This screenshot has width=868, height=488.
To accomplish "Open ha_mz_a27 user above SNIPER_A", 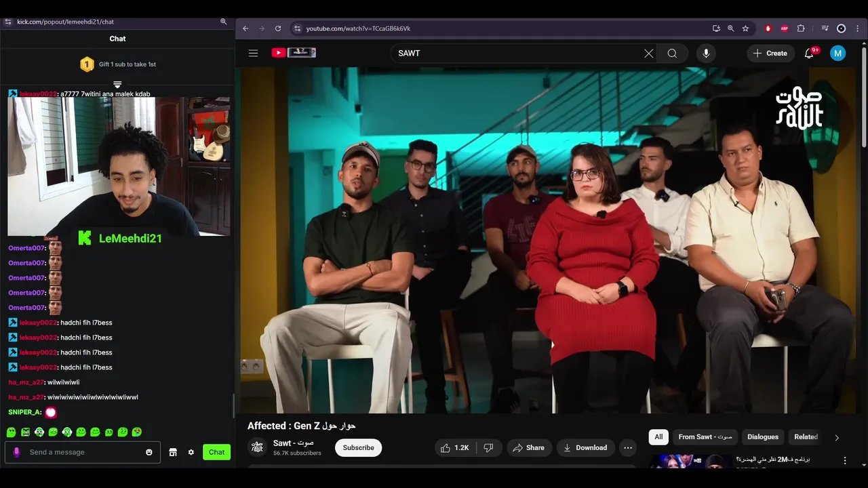I will point(26,397).
